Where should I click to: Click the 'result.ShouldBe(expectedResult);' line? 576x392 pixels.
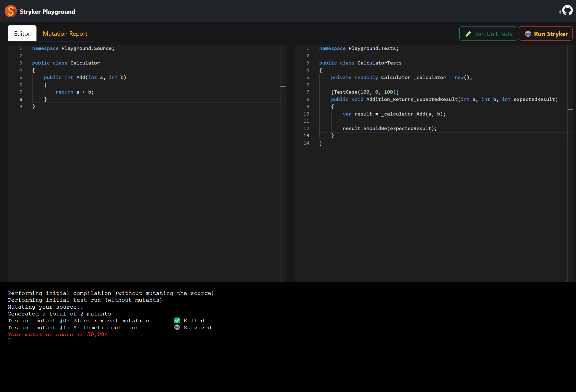tap(390, 129)
